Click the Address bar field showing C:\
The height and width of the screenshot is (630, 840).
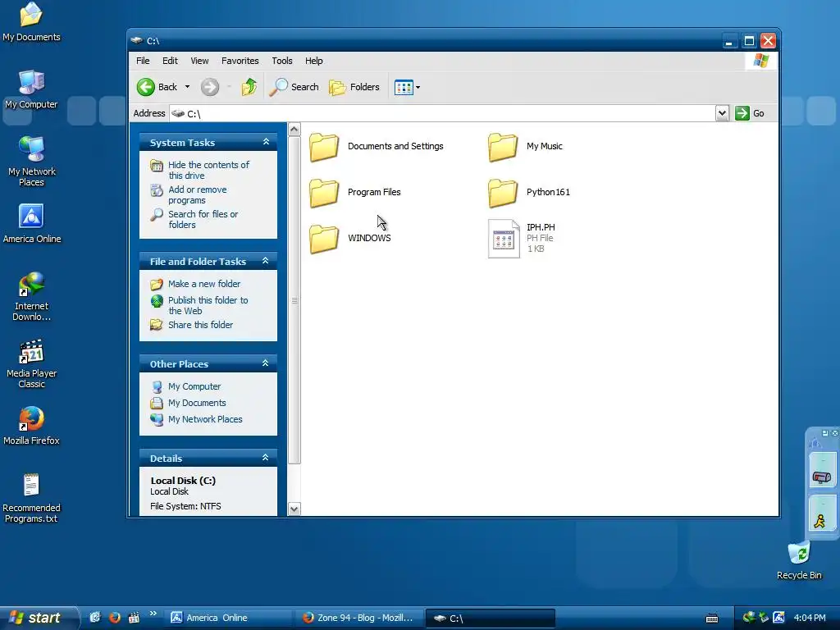(442, 113)
